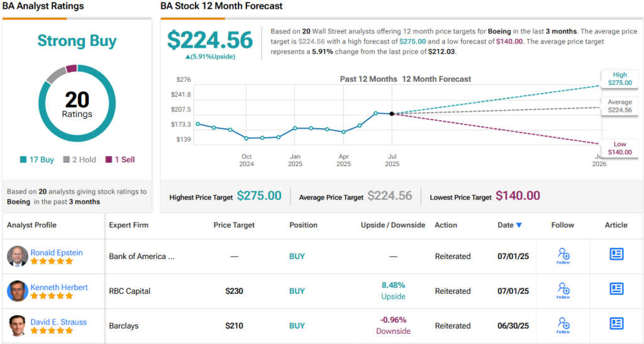
Task: Open David E. Strauss's article icon
Action: coord(616,323)
